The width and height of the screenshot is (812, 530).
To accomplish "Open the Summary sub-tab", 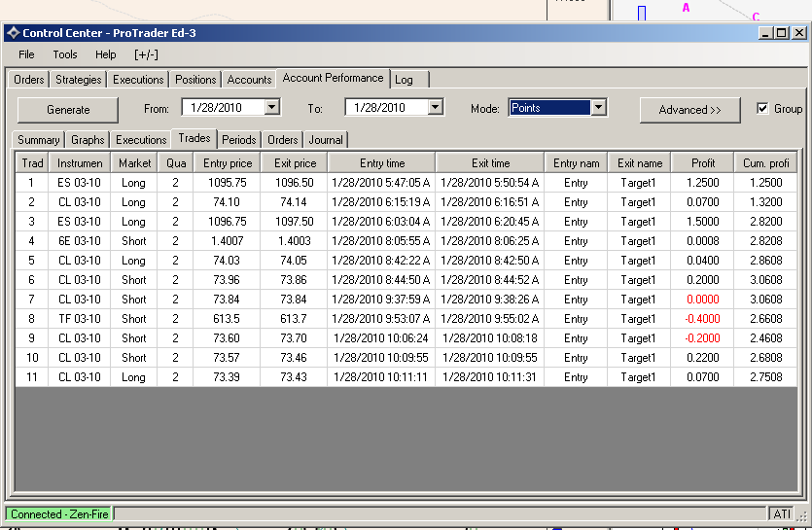I will click(38, 140).
